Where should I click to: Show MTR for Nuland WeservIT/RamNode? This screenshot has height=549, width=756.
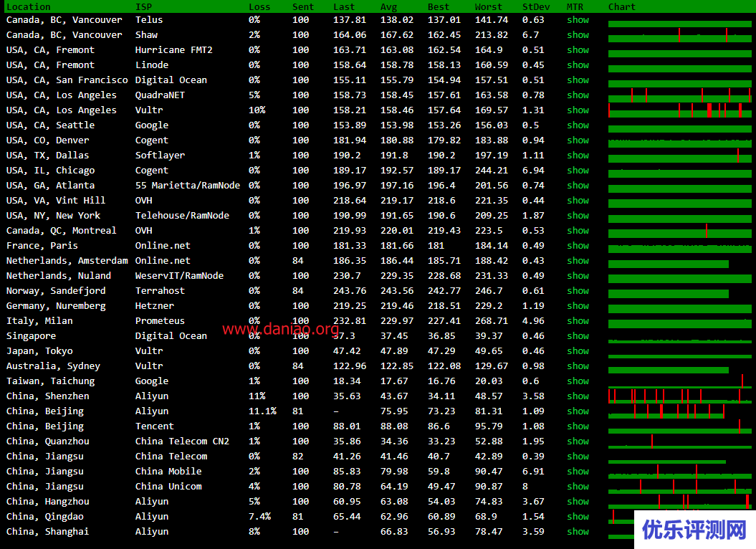tap(578, 275)
